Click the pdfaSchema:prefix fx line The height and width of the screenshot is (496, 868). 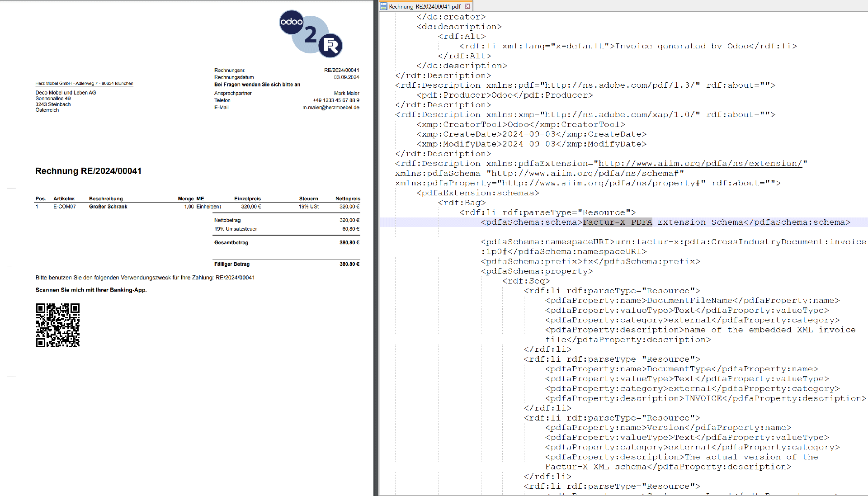click(590, 262)
